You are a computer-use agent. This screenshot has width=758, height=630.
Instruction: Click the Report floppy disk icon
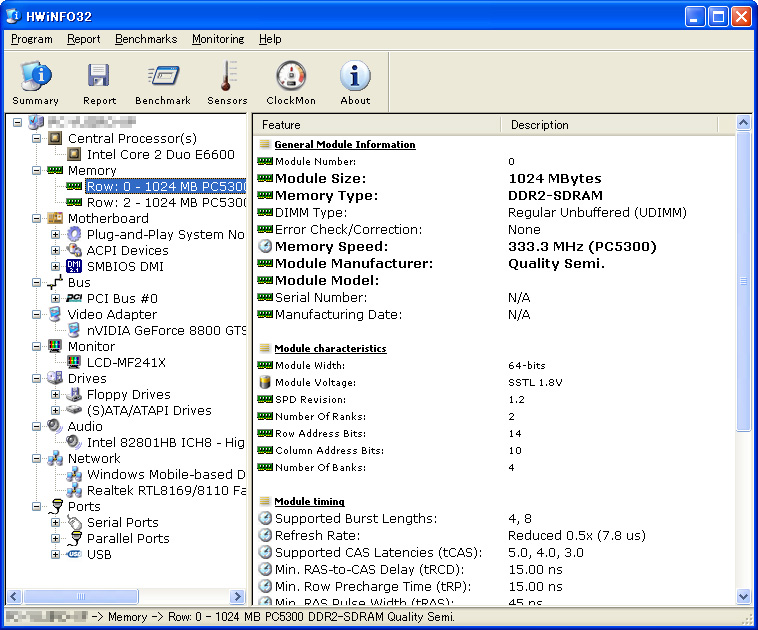[99, 82]
